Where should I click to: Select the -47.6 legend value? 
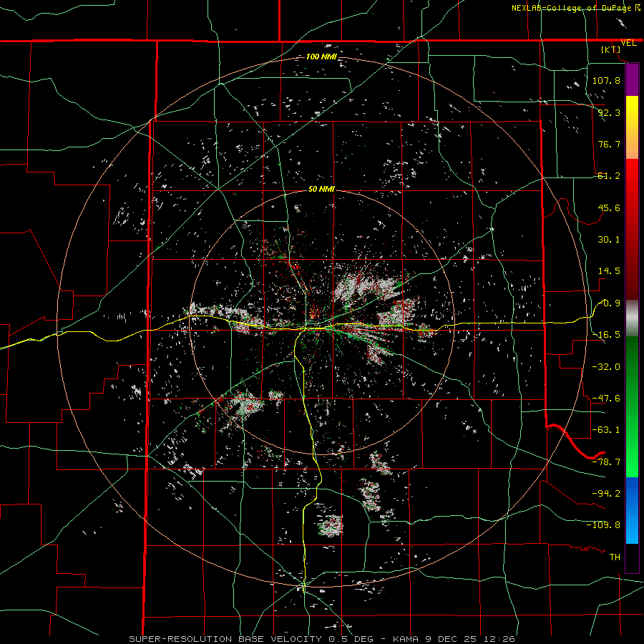point(606,399)
